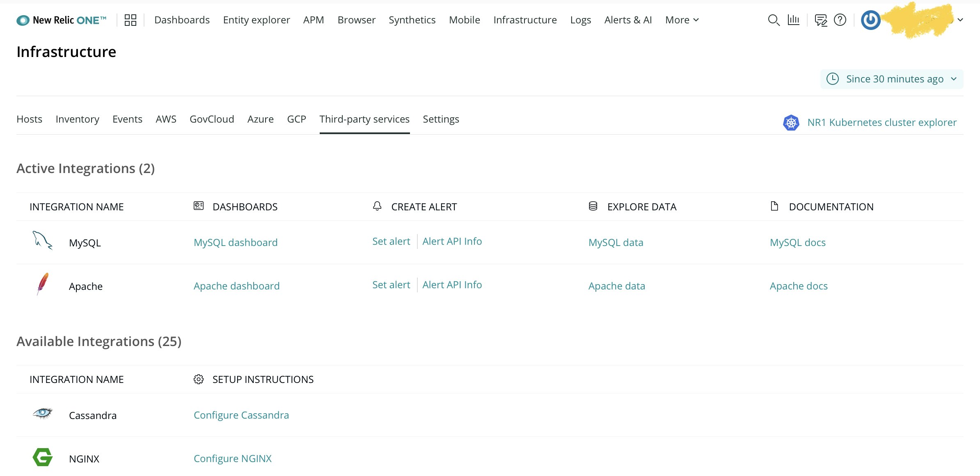Open the Since 30 minutes ago time picker
Viewport: 980px width, 476px height.
(x=891, y=79)
